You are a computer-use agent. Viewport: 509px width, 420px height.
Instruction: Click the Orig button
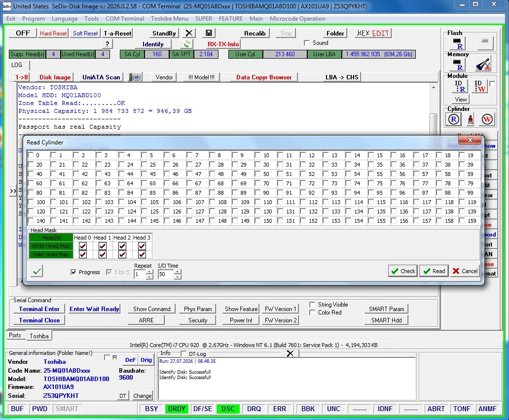click(x=146, y=360)
